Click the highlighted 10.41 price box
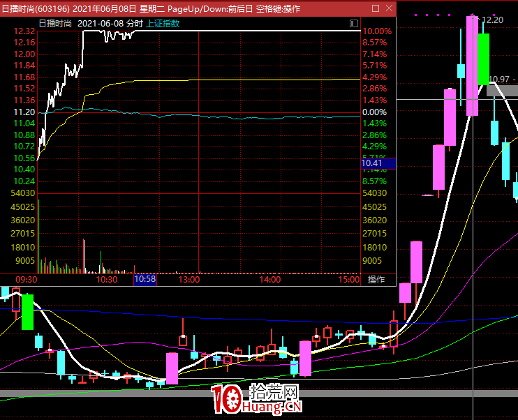The height and width of the screenshot is (420, 518). click(x=378, y=163)
